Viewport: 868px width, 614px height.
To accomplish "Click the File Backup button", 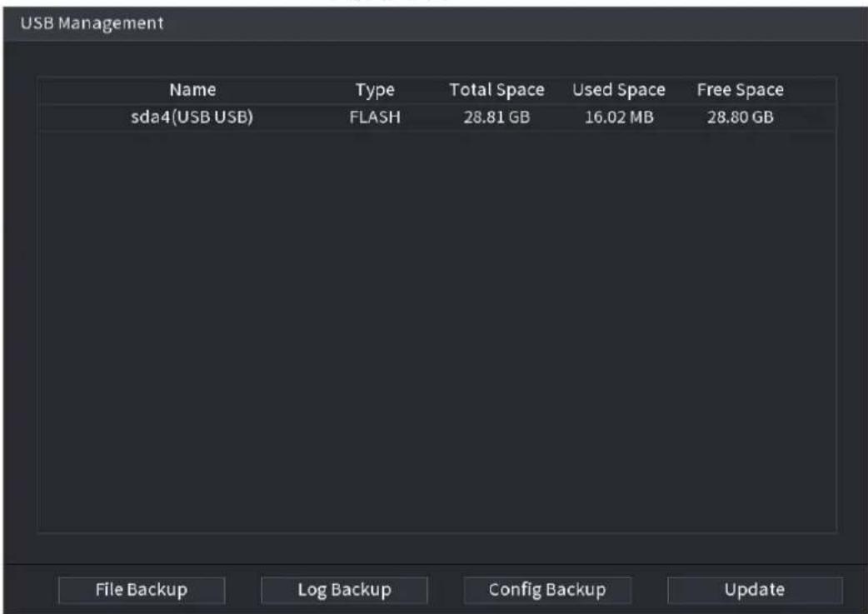I will click(141, 590).
